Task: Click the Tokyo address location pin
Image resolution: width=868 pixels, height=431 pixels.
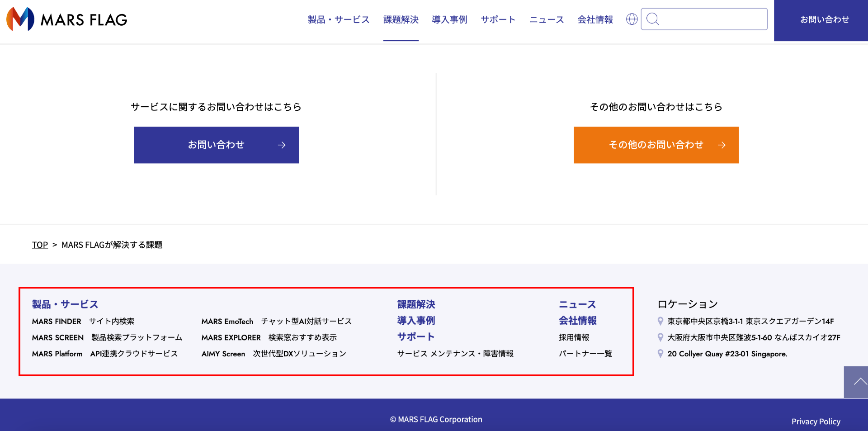Action: [660, 321]
